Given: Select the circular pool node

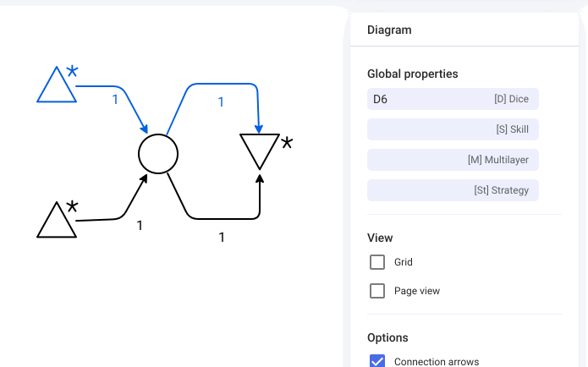Looking at the screenshot, I should coord(158,154).
